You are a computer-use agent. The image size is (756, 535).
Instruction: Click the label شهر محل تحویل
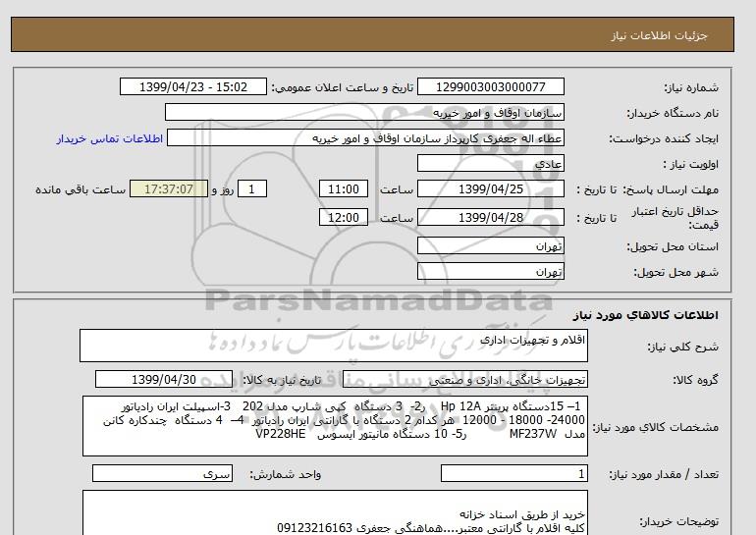[x=675, y=272]
